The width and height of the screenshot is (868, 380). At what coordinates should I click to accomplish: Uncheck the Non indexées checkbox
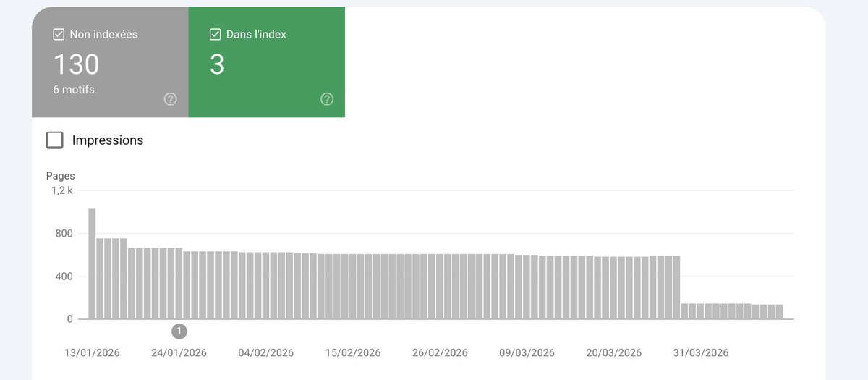59,34
